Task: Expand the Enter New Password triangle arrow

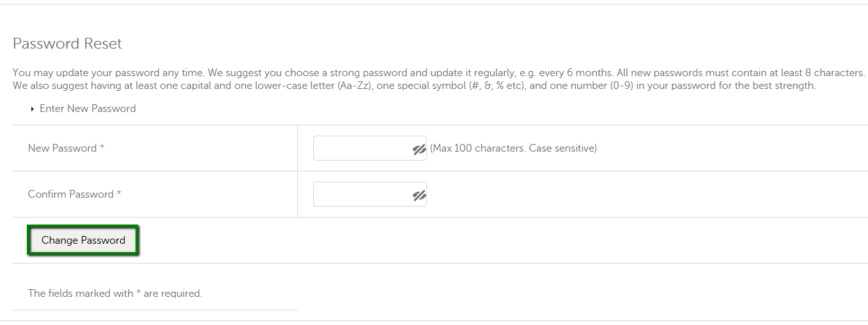Action: 33,109
